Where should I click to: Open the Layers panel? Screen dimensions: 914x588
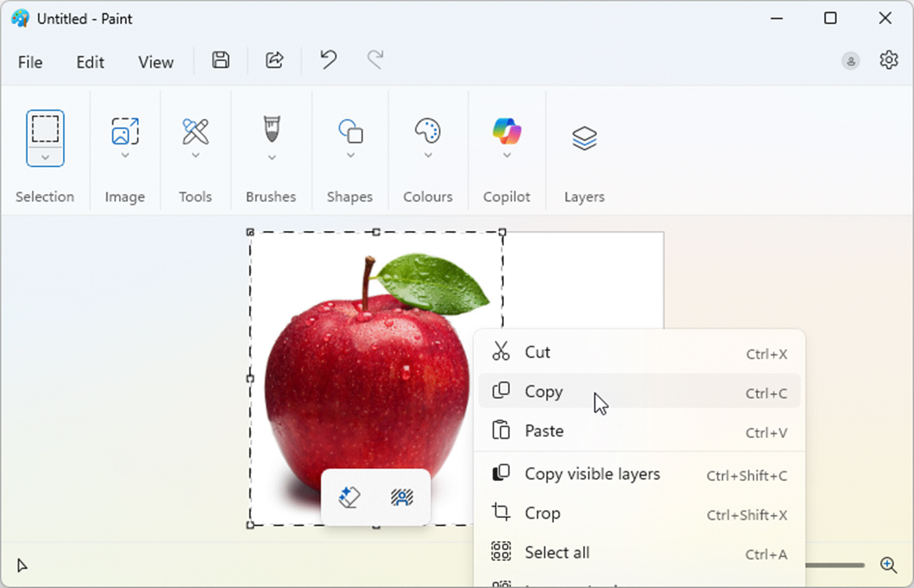point(584,138)
